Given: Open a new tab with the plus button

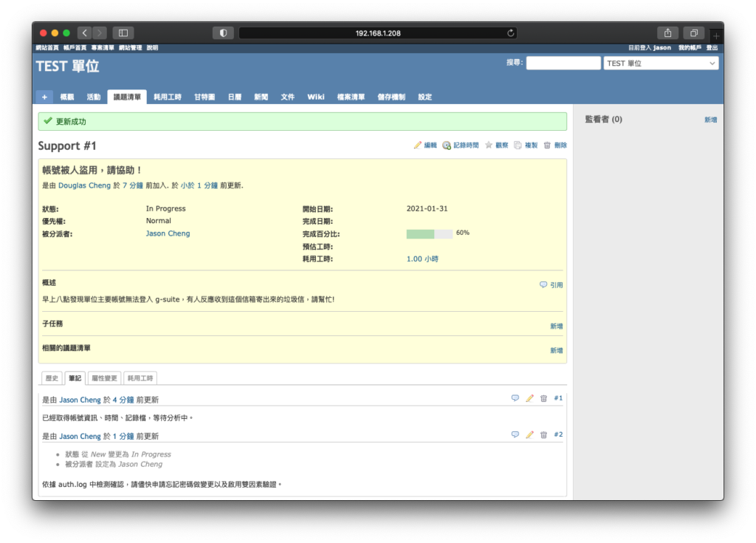Looking at the screenshot, I should pyautogui.click(x=716, y=35).
